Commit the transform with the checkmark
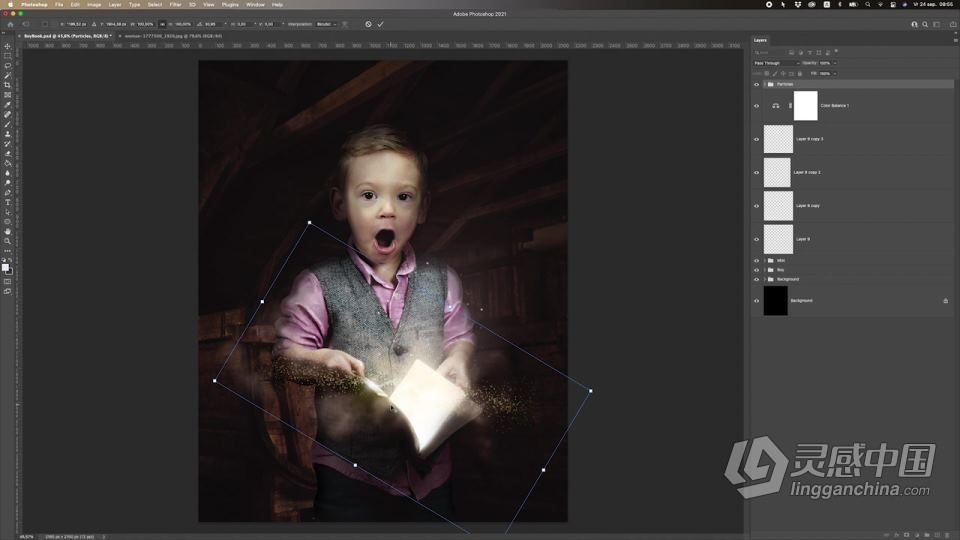Screen dimensions: 960x540 pyautogui.click(x=380, y=24)
